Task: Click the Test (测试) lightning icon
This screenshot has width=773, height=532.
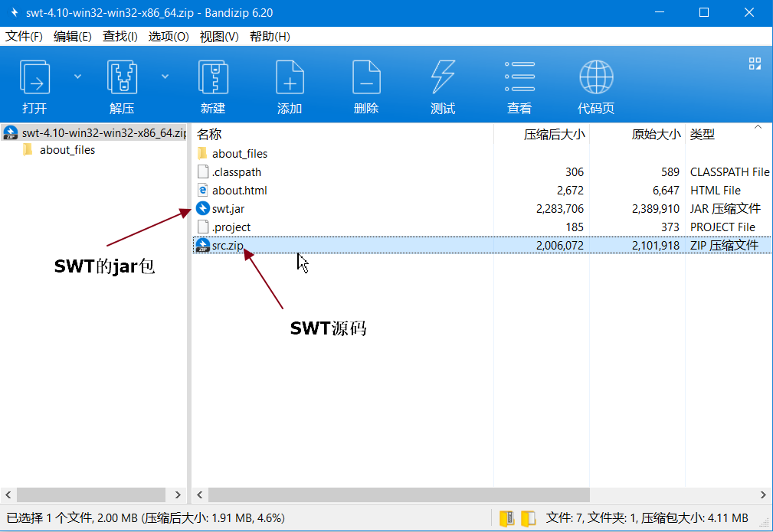Action: coord(443,77)
